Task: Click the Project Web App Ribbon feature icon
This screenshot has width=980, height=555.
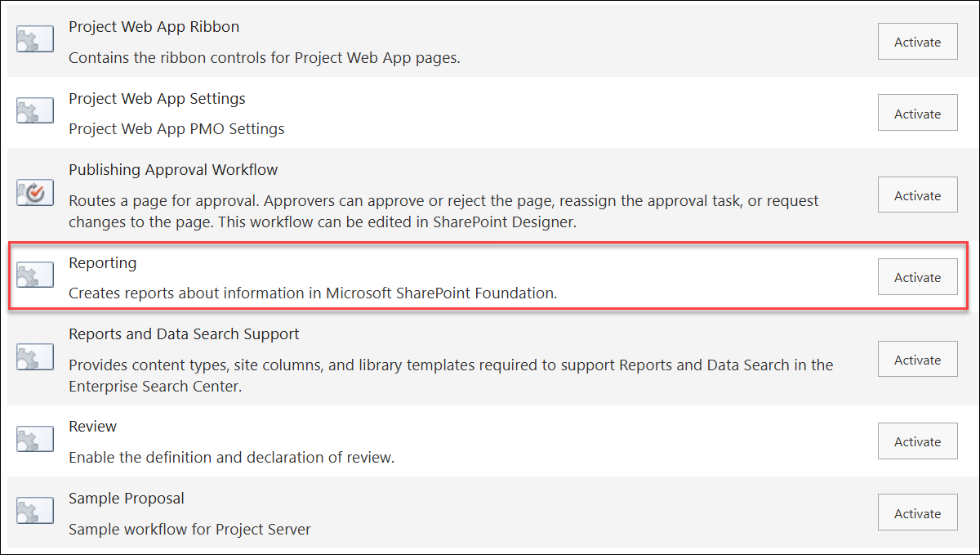Action: click(34, 38)
